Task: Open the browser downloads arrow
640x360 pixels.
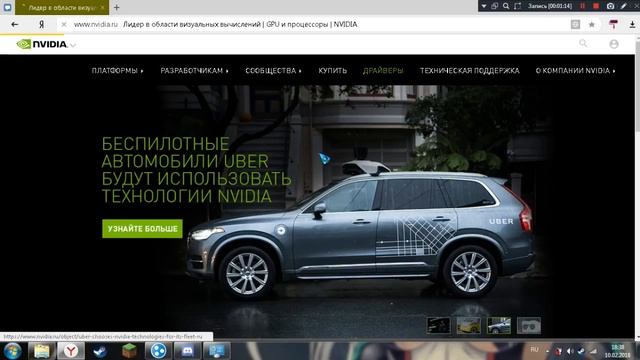Action: tap(632, 24)
